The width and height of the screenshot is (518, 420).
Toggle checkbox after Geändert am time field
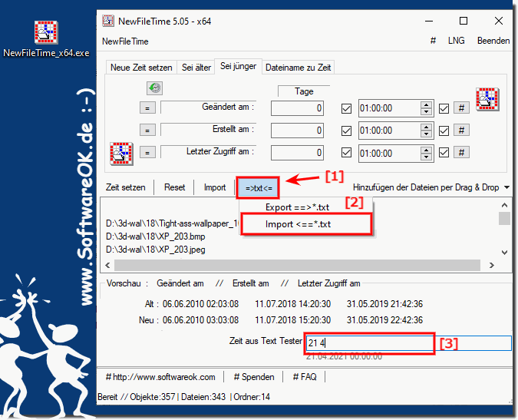coord(444,108)
